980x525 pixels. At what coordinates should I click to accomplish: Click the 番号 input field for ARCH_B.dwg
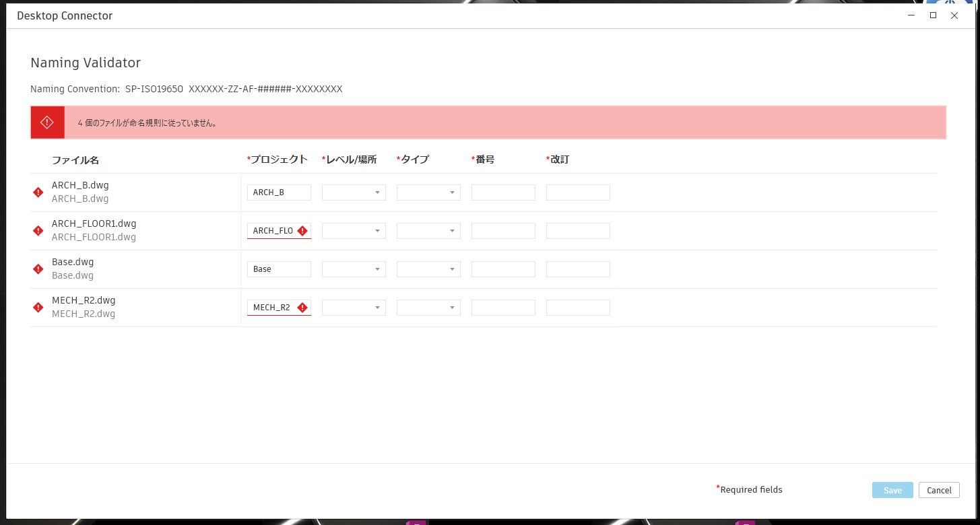pyautogui.click(x=502, y=192)
